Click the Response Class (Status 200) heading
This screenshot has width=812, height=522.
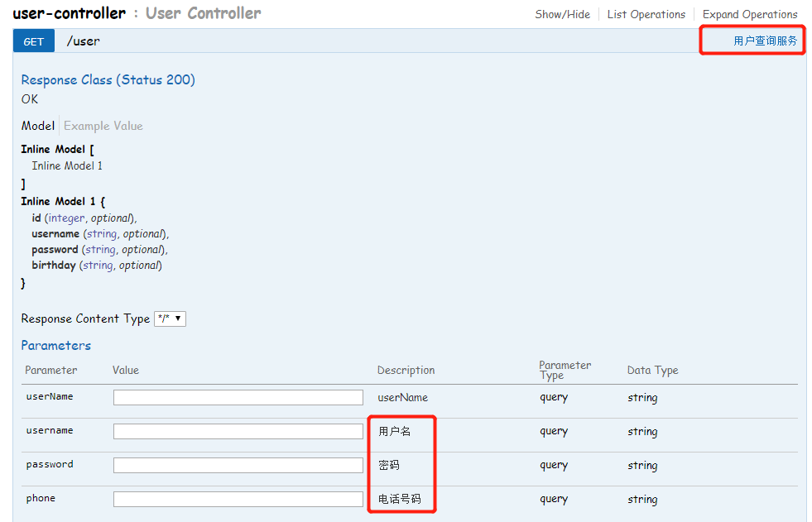pyautogui.click(x=108, y=80)
